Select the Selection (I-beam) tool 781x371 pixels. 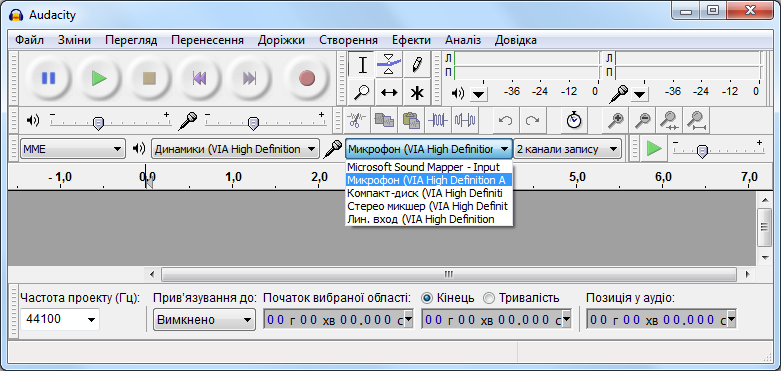pyautogui.click(x=363, y=65)
